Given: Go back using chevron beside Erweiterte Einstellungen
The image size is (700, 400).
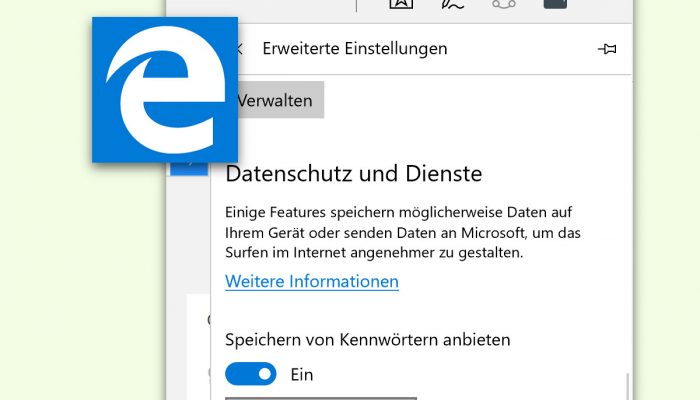Looking at the screenshot, I should click(239, 49).
